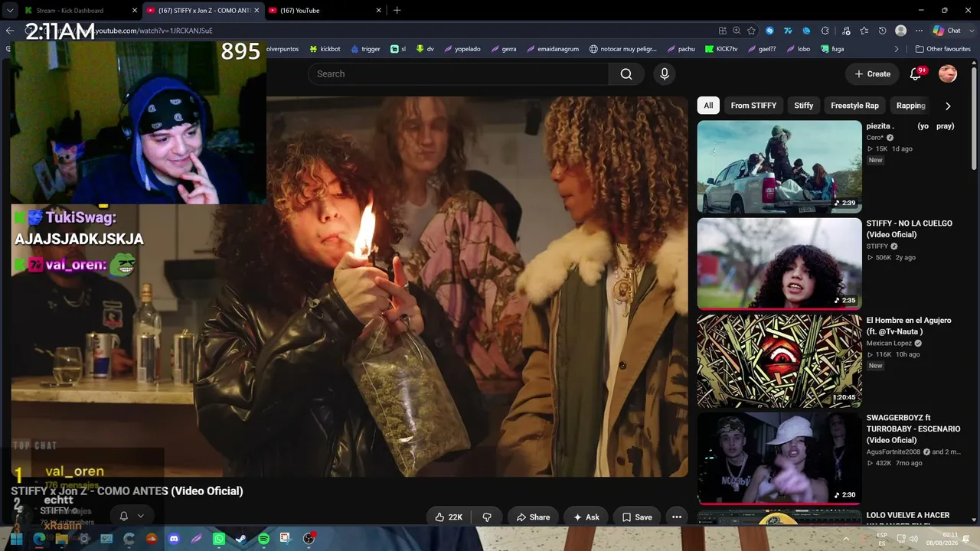Click the Share button

click(x=533, y=517)
